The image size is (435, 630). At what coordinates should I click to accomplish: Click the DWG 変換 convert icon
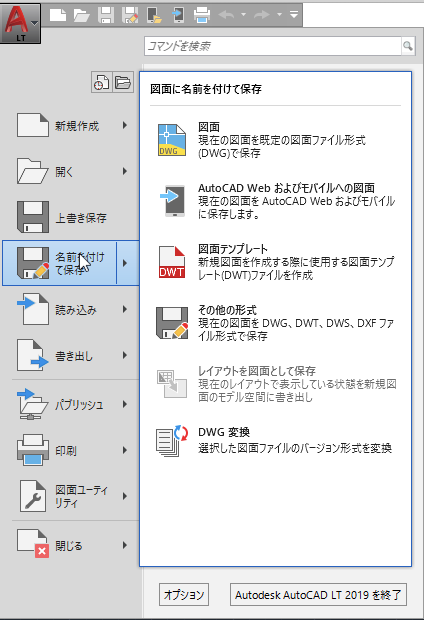point(172,441)
